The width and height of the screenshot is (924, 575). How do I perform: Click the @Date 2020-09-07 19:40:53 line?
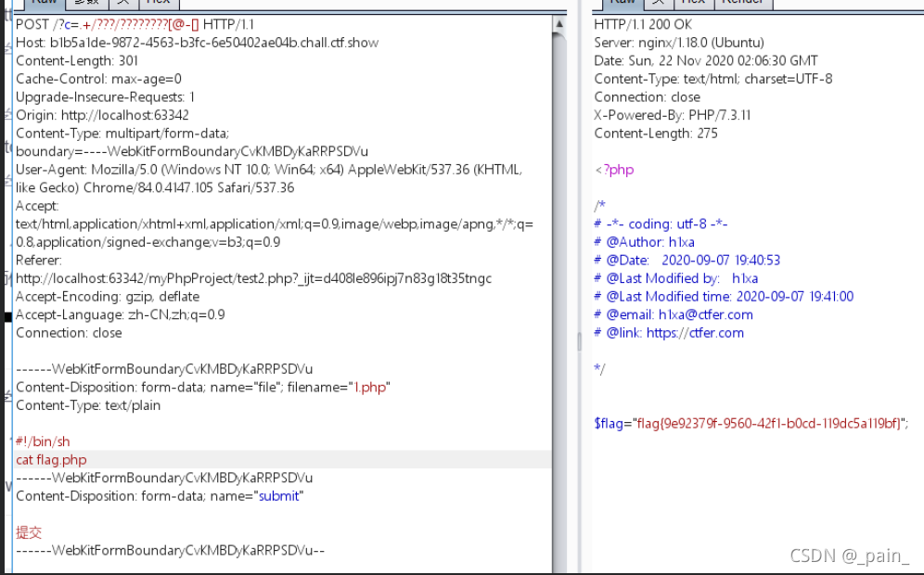point(687,261)
